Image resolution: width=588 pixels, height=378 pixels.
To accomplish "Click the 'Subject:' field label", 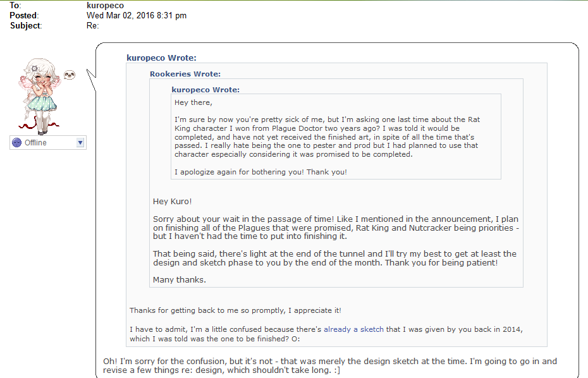I will pyautogui.click(x=25, y=25).
